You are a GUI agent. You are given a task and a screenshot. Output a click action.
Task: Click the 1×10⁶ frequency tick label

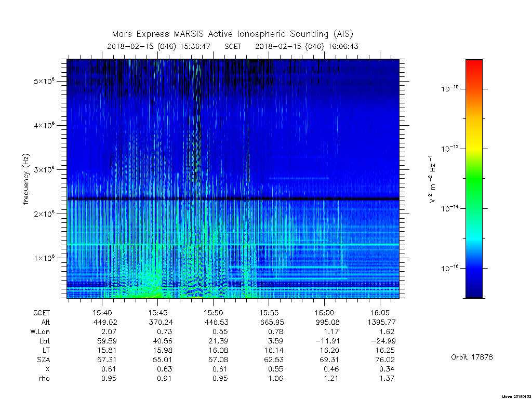click(44, 258)
